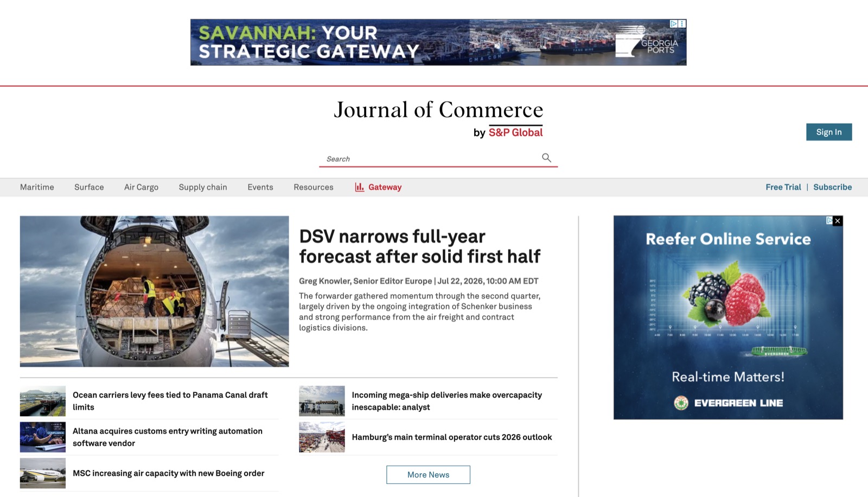The height and width of the screenshot is (497, 868).
Task: Open the Supply chain menu
Action: [x=203, y=187]
